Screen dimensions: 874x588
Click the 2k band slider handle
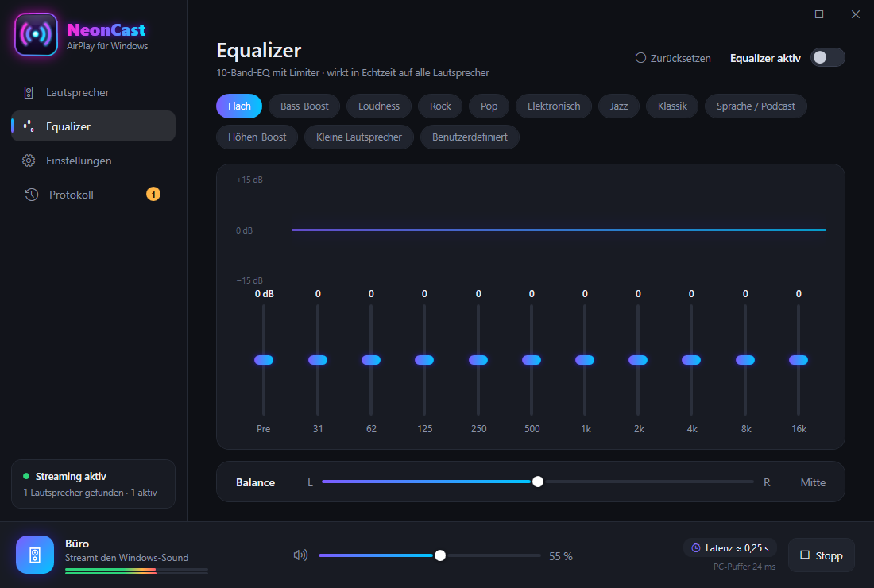(638, 360)
